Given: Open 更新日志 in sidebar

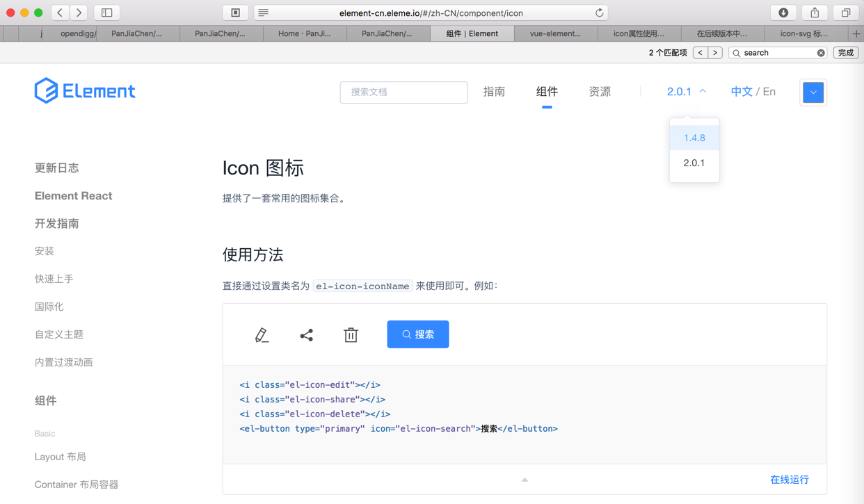Looking at the screenshot, I should [57, 168].
